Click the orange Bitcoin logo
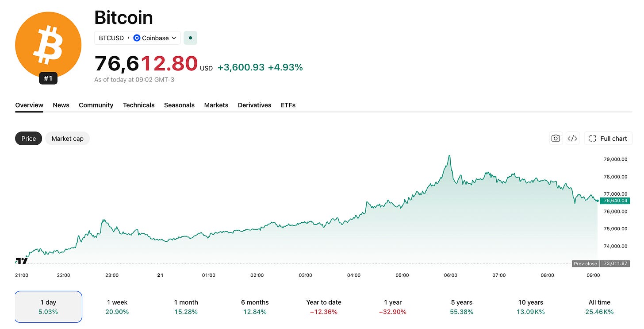 [x=48, y=45]
